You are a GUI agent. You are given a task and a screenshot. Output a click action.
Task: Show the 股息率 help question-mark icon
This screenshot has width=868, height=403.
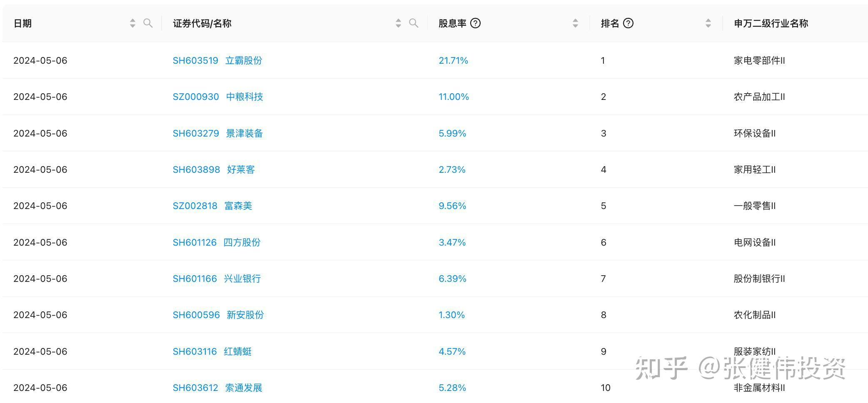point(475,23)
